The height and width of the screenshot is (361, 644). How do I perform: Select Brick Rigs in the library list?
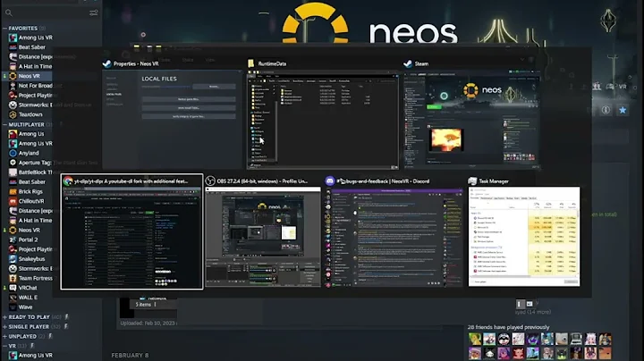tap(30, 191)
